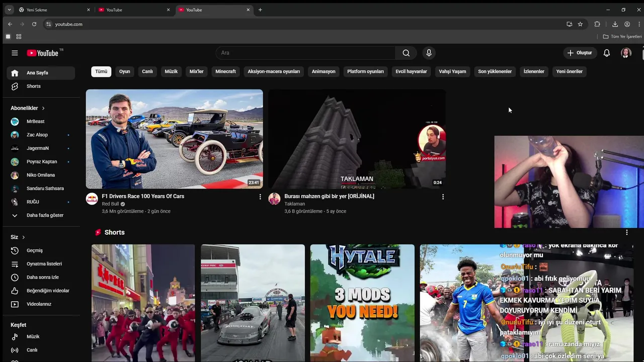Viewport: 644px width, 362px height.
Task: Click the Oluştur create button
Action: pyautogui.click(x=580, y=53)
